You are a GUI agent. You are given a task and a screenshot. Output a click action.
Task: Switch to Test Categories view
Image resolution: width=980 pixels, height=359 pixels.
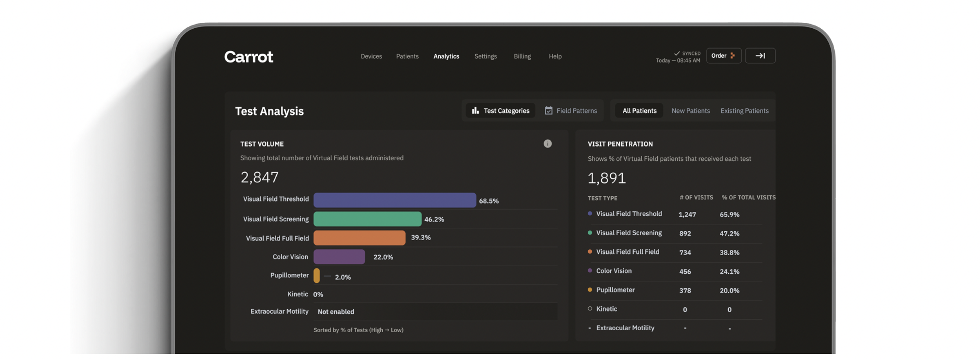click(x=500, y=111)
